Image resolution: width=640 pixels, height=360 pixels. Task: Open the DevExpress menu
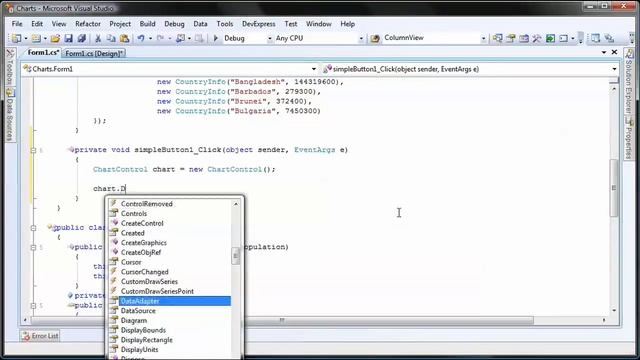click(258, 24)
